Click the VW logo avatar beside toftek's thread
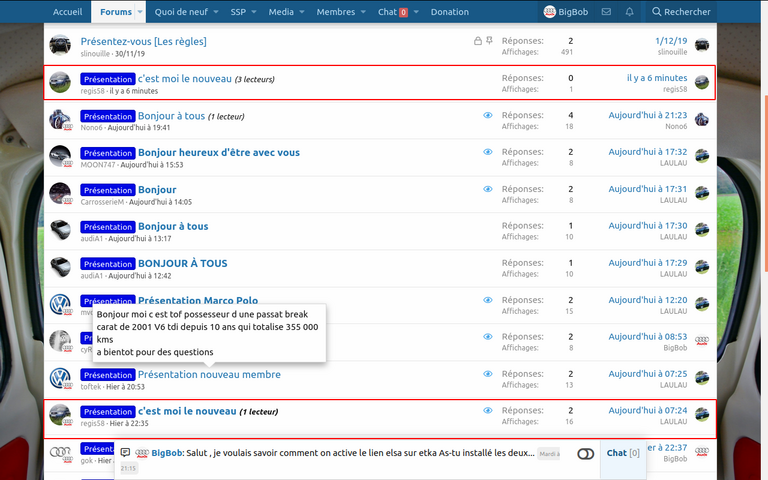Viewport: 768px width, 480px height. (x=60, y=378)
